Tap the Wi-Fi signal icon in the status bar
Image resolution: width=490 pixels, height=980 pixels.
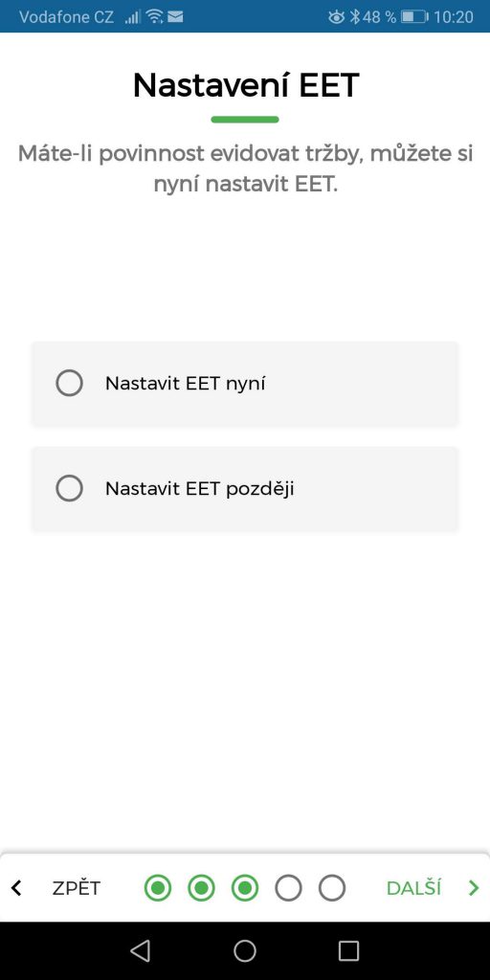pos(154,17)
